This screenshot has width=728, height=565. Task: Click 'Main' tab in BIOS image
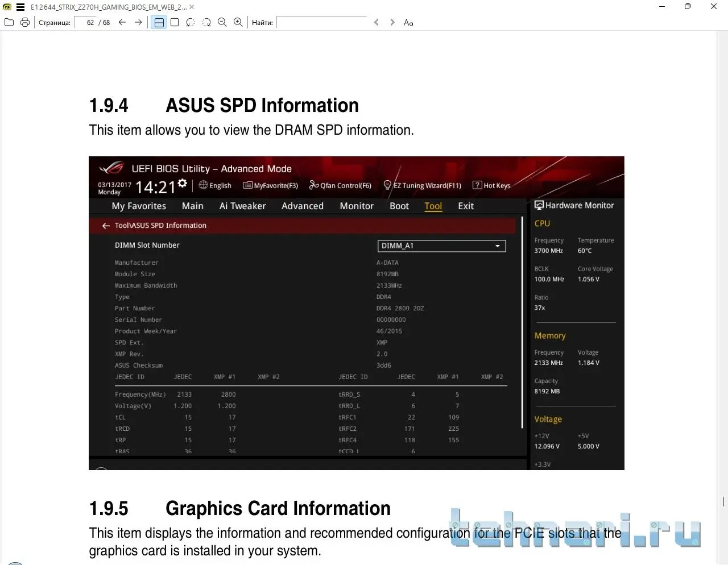click(193, 206)
